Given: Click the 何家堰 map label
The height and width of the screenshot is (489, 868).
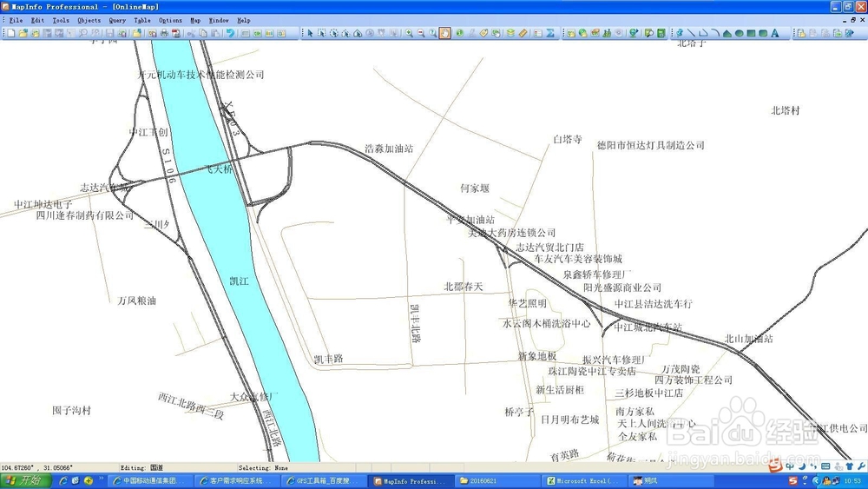Looking at the screenshot, I should (475, 188).
